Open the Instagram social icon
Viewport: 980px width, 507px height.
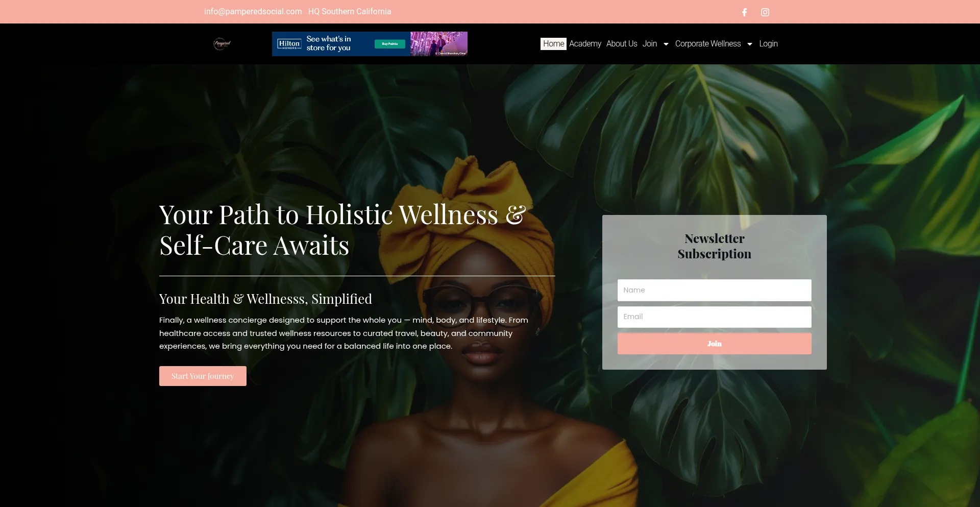click(x=765, y=12)
